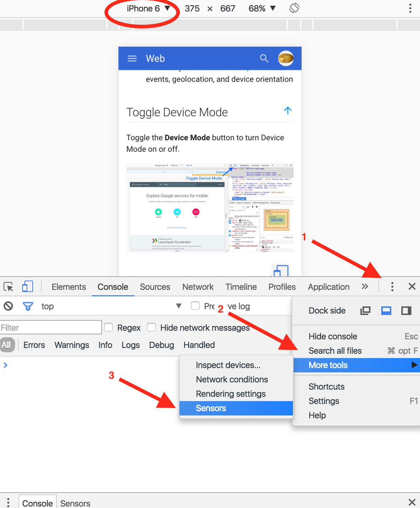Switch to the Network tab
The width and height of the screenshot is (420, 508).
pos(198,287)
